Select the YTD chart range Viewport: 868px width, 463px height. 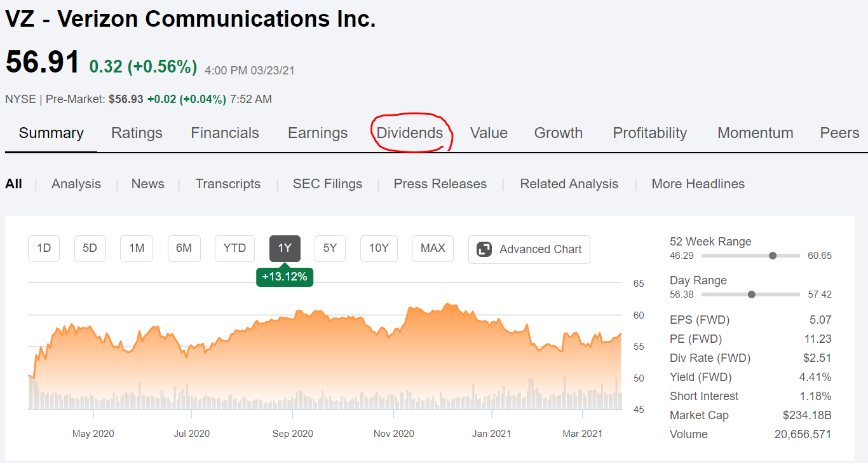[234, 248]
